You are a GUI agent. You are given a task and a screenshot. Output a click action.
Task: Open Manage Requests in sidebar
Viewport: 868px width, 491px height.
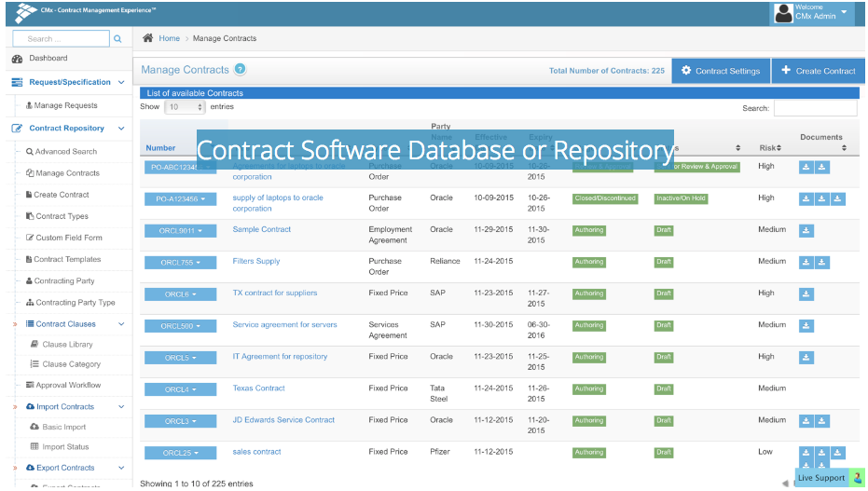pos(65,105)
